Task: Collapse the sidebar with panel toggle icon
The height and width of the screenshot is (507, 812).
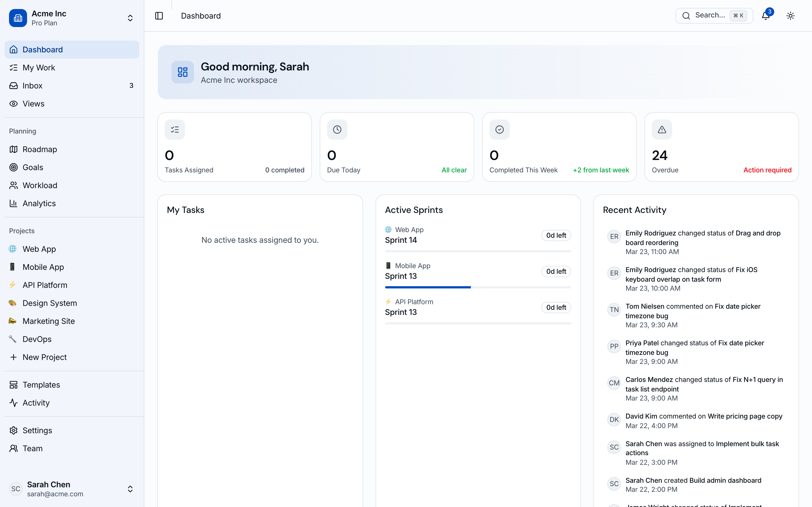Action: [159, 16]
